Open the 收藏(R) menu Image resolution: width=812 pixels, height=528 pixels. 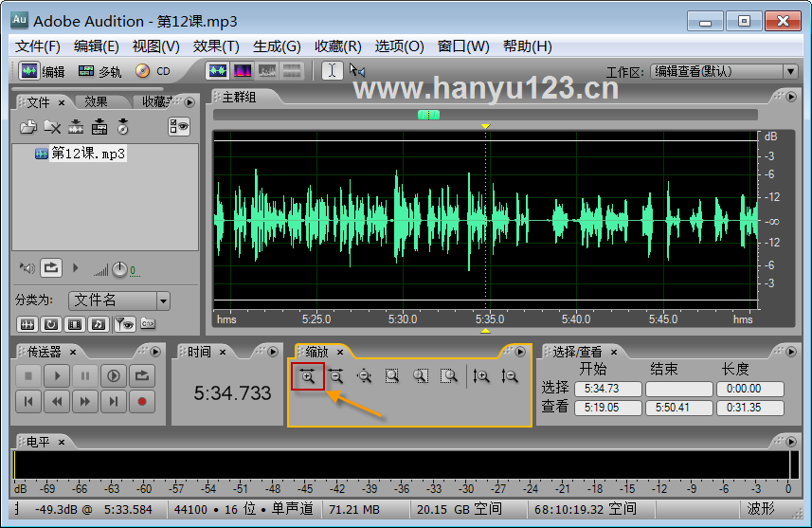pos(337,46)
